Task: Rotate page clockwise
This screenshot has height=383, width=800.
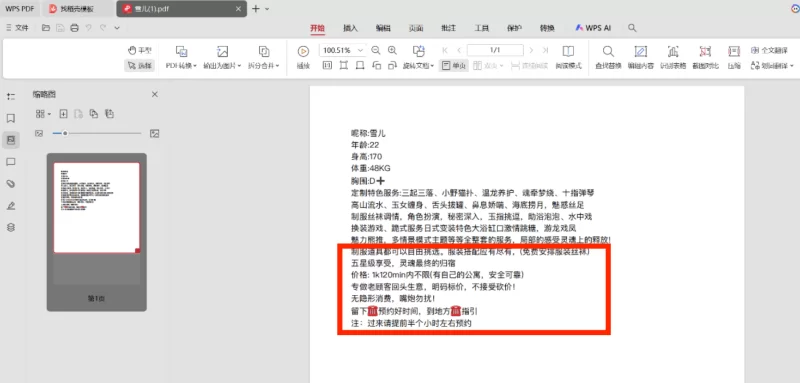Action: pyautogui.click(x=392, y=65)
